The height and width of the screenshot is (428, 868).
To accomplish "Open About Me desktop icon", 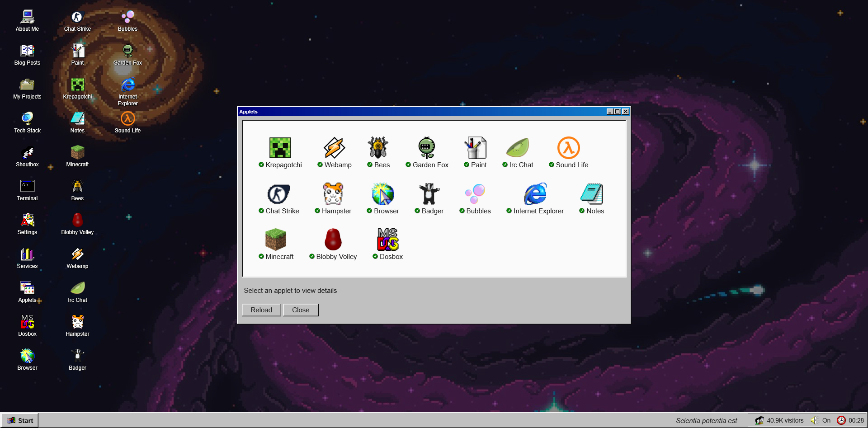I will coord(27,21).
